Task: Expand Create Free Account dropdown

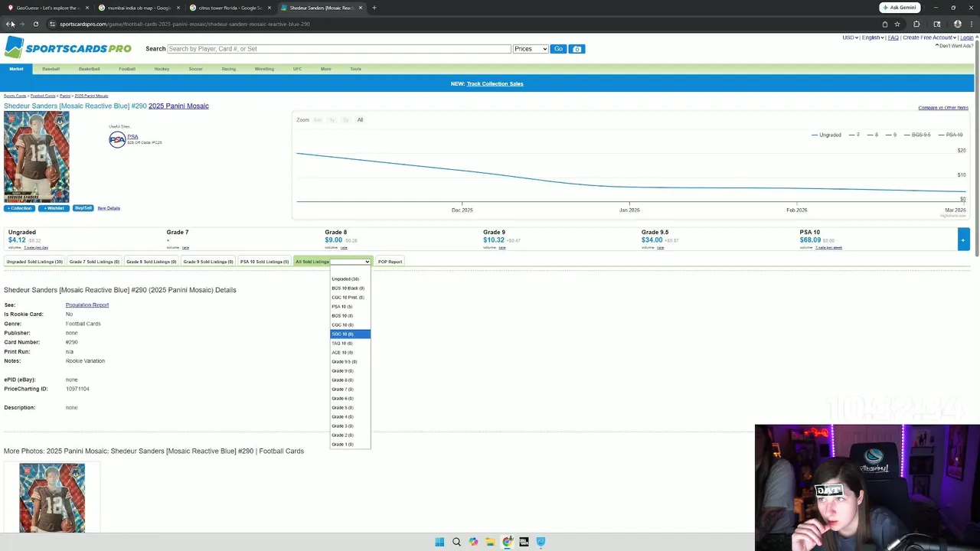Action: point(929,37)
